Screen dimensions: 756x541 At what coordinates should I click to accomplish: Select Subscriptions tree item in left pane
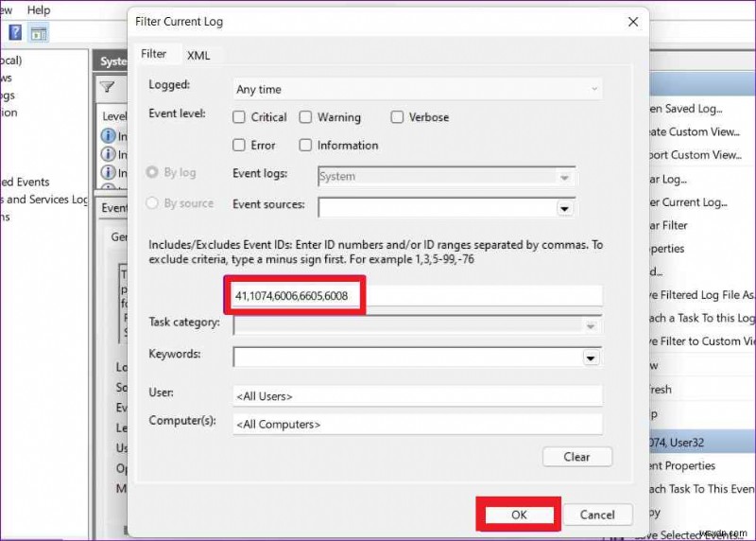[x=6, y=217]
